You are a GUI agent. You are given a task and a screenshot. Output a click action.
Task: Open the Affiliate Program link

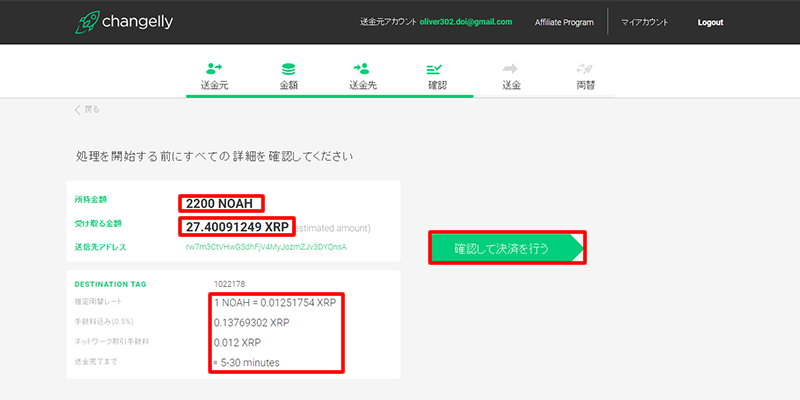[x=564, y=22]
